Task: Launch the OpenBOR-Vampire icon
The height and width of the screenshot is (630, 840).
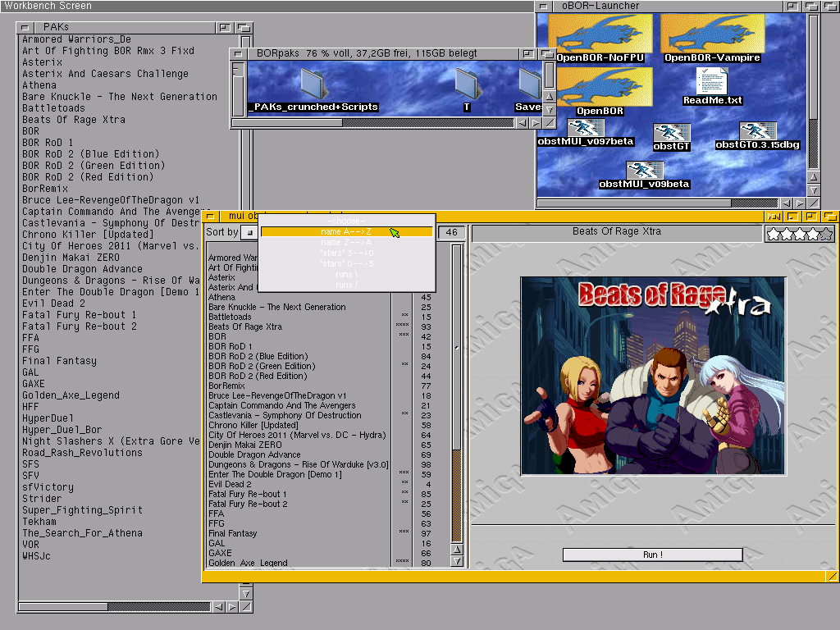Action: coord(712,34)
